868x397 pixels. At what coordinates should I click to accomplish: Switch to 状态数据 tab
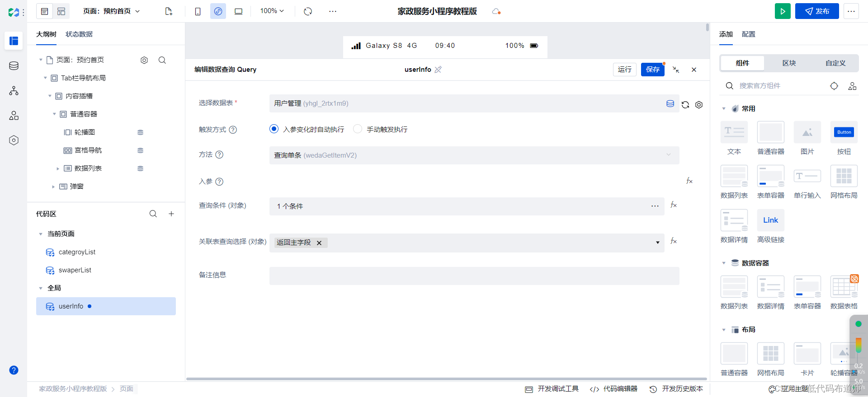tap(79, 34)
